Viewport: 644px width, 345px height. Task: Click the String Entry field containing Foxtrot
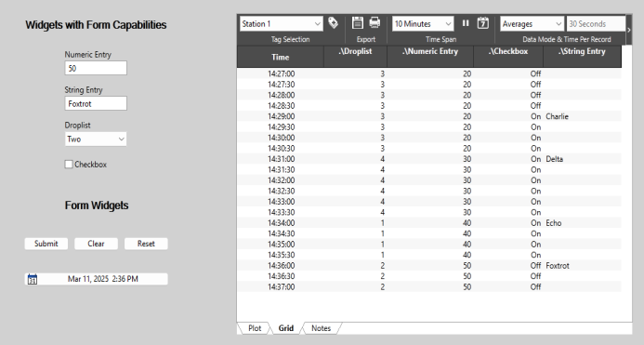click(96, 103)
